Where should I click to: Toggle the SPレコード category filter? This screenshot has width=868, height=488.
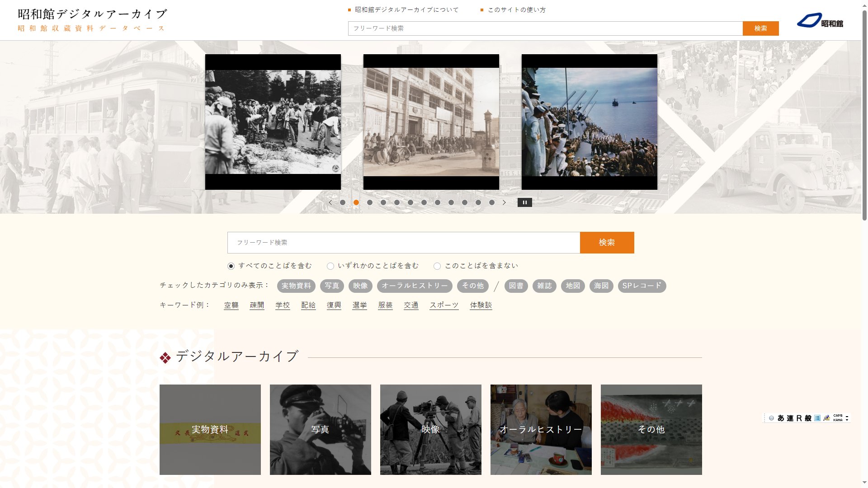pos(642,286)
